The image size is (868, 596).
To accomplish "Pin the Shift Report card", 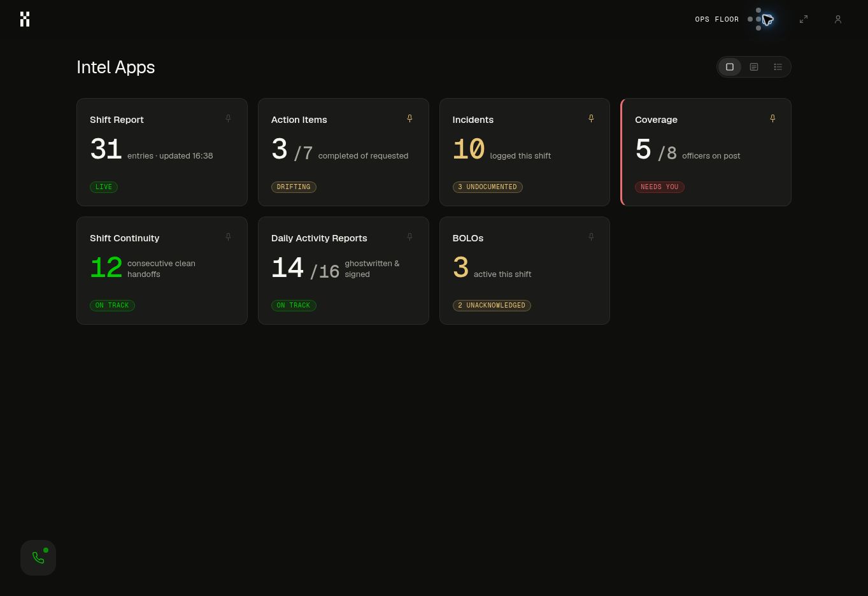I will click(x=228, y=118).
